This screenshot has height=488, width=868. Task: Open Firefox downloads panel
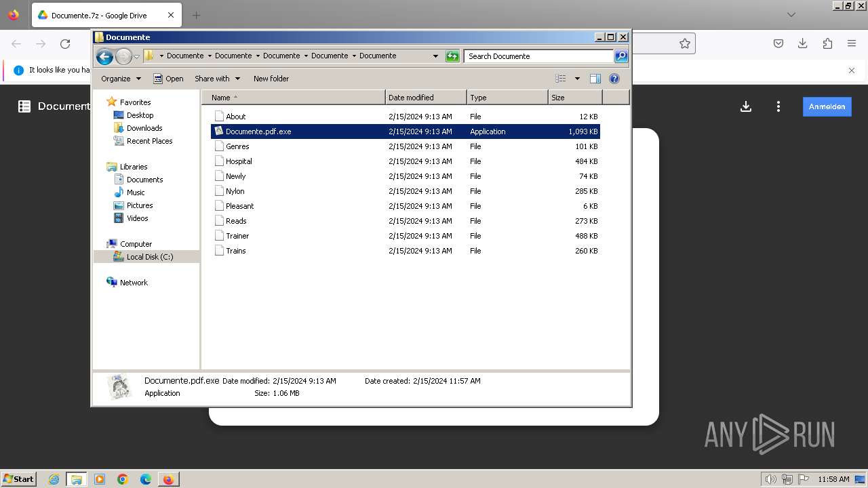click(803, 44)
